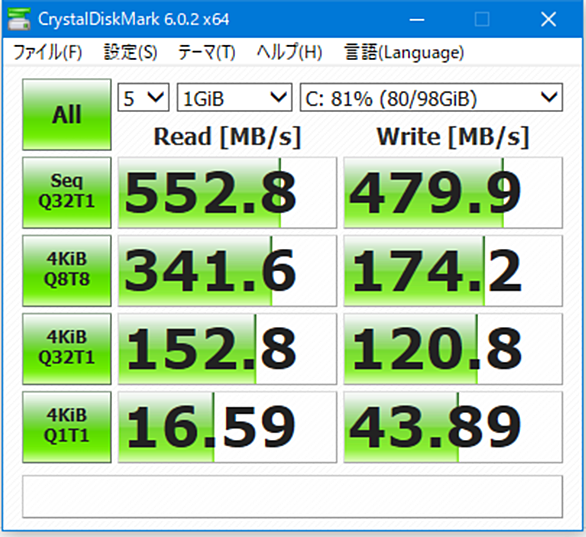Image resolution: width=586 pixels, height=537 pixels.
Task: Run all benchmarks with the All button
Action: (x=67, y=114)
